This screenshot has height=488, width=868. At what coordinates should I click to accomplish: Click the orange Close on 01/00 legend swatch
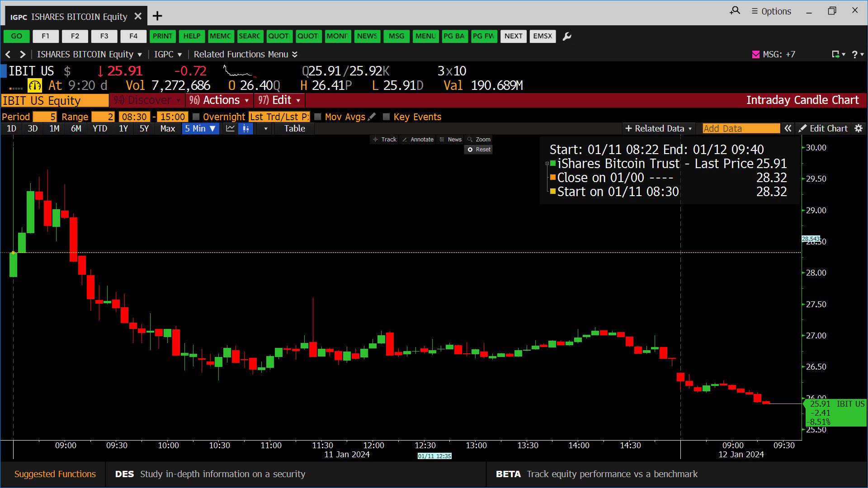click(553, 178)
